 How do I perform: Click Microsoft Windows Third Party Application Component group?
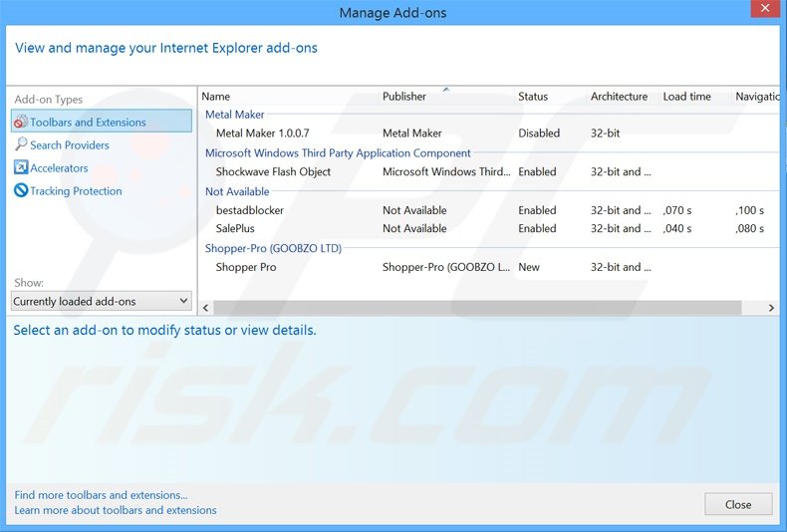338,153
